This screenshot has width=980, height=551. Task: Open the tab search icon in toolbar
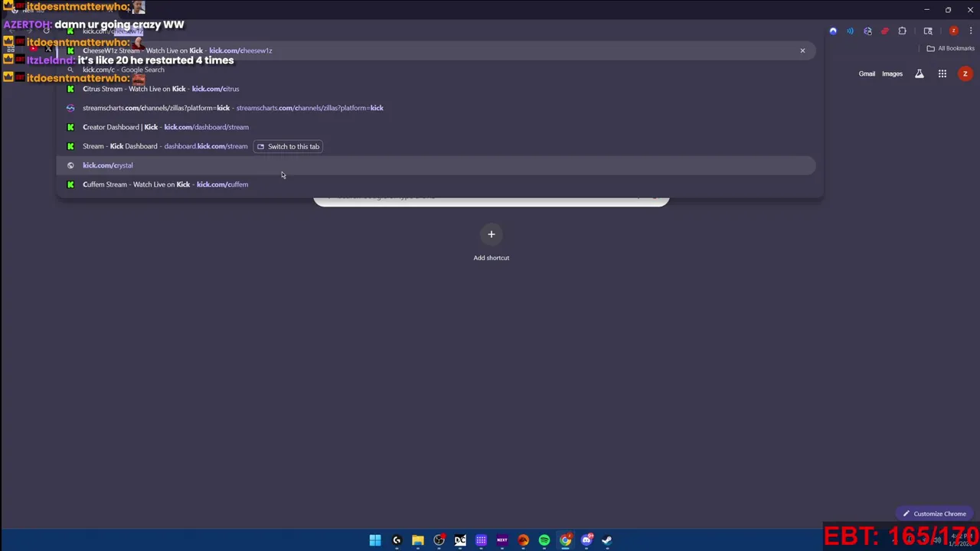point(928,31)
